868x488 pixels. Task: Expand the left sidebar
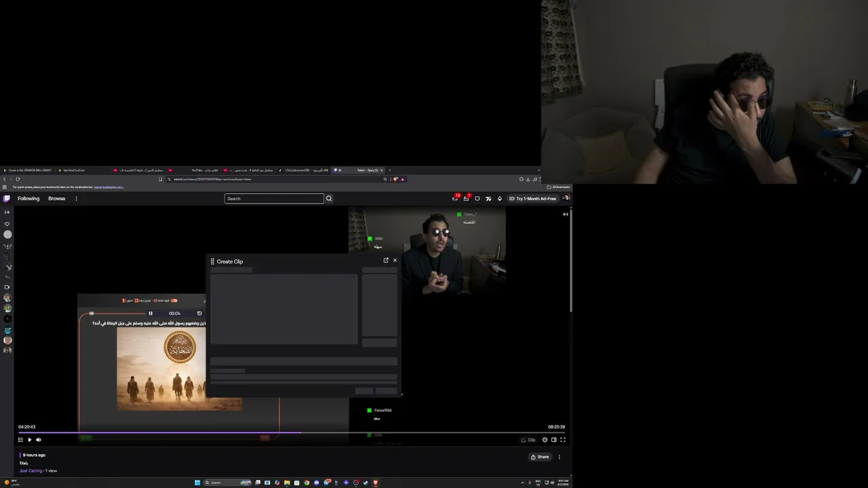click(7, 212)
